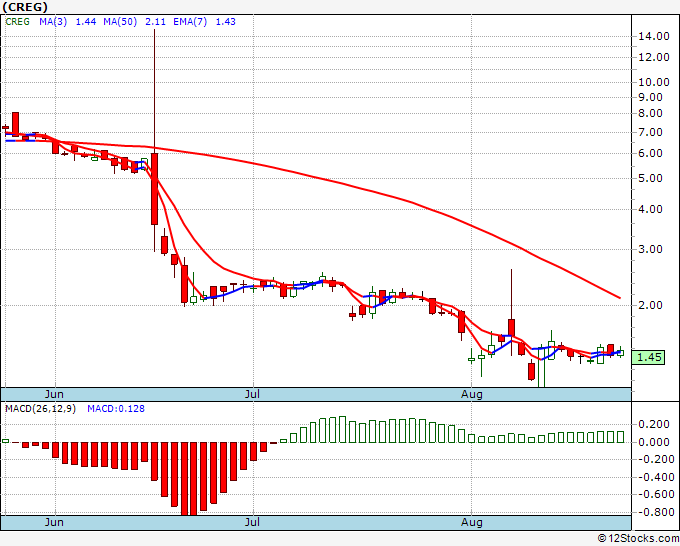Click the Aug label under MACD panel
This screenshot has height=546, width=680.
coord(471,522)
